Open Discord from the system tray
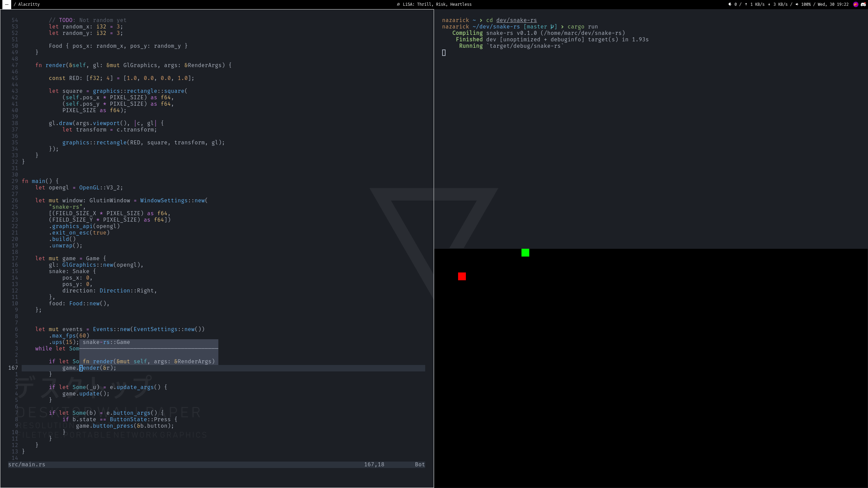This screenshot has height=488, width=868. [864, 4]
